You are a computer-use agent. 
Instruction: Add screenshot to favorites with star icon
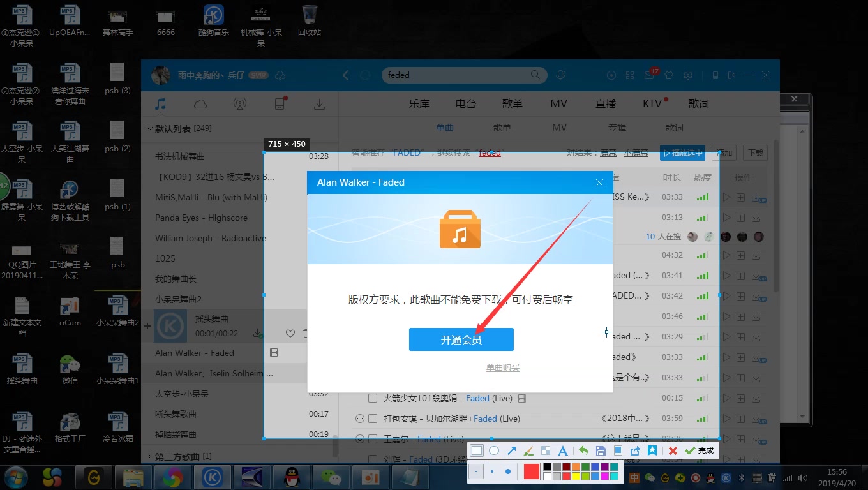(x=652, y=450)
